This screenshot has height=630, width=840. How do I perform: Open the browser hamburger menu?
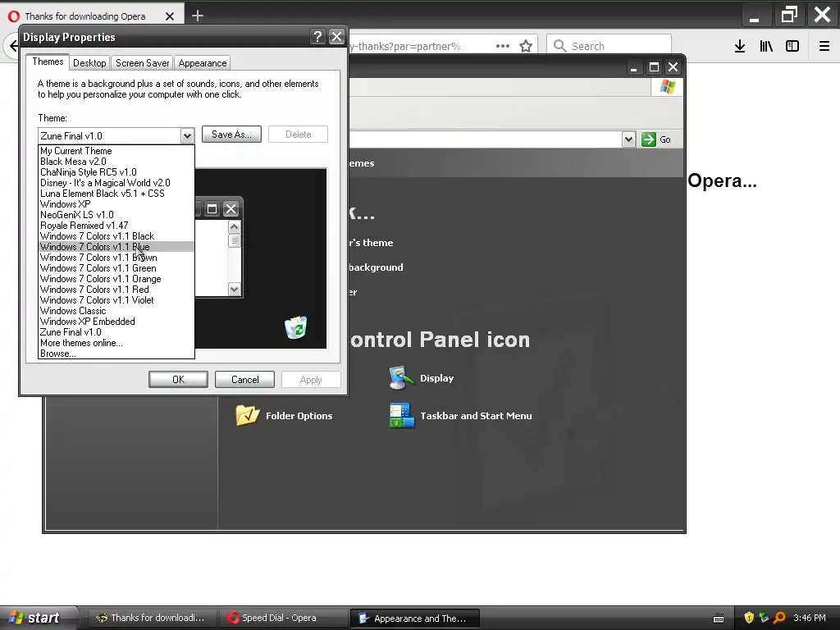coord(824,46)
